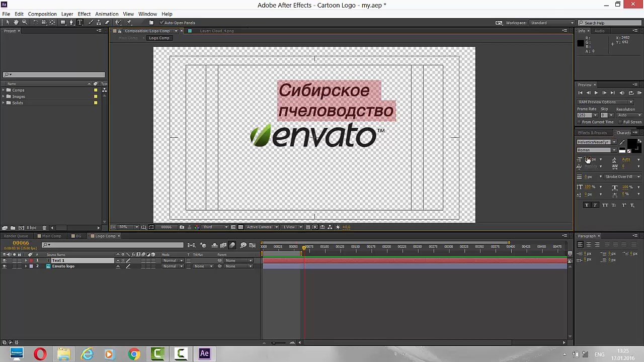Select the Eraser tool

[x=107, y=23]
